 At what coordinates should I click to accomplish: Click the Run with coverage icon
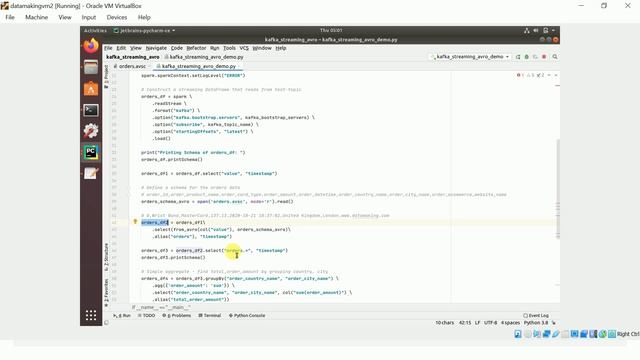535,57
